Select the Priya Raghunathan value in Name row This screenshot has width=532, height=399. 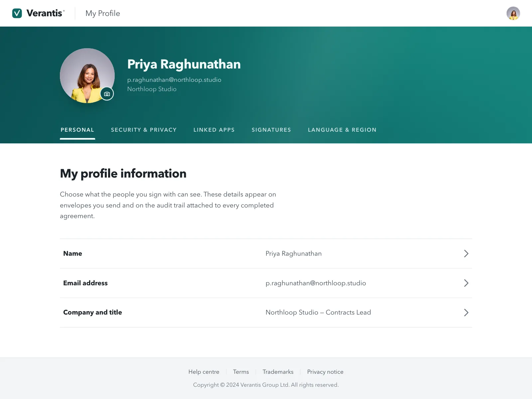(294, 254)
